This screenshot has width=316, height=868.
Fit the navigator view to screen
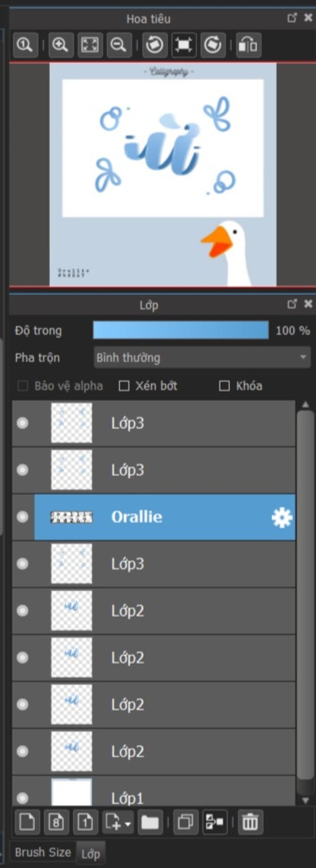tap(90, 45)
